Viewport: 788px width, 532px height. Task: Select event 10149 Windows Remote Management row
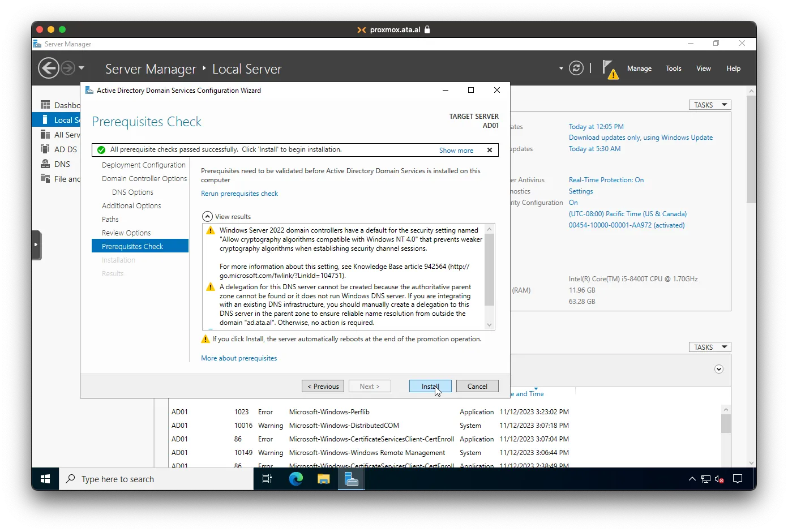370,453
